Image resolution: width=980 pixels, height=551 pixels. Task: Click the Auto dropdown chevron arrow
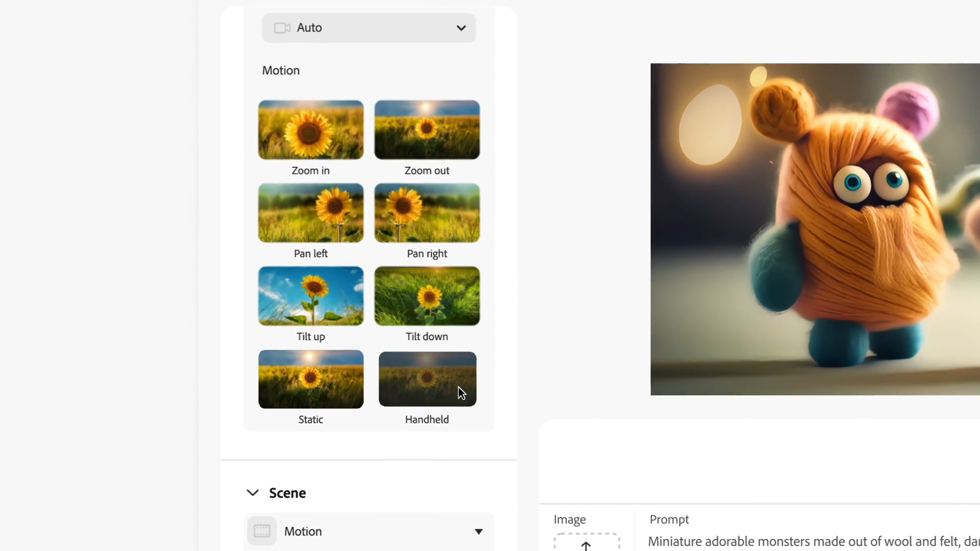[x=461, y=28]
